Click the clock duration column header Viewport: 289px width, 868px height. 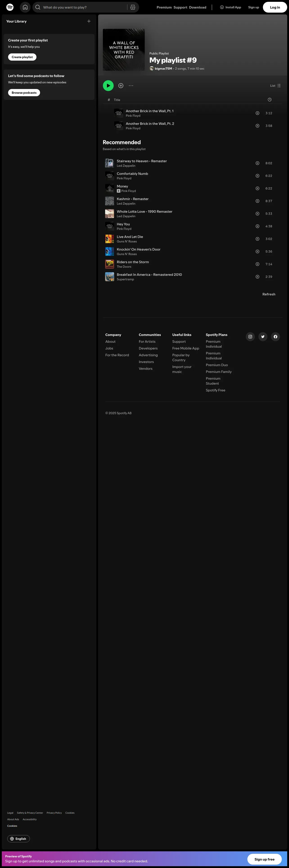click(269, 100)
